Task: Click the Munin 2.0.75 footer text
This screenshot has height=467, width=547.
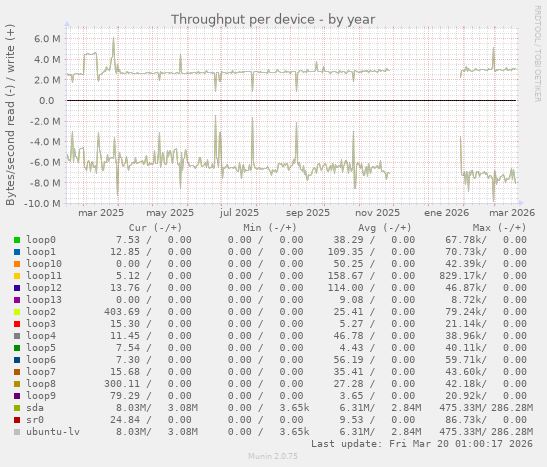Action: [273, 456]
